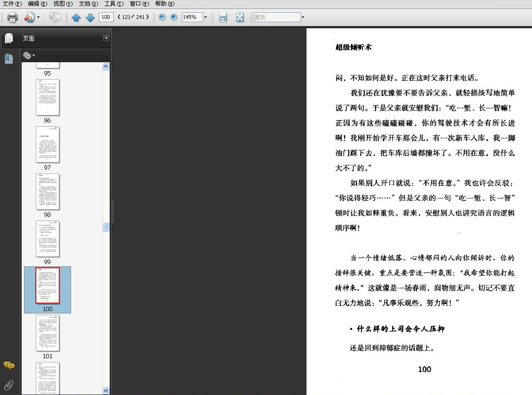This screenshot has width=532, height=395.
Task: Select page 99 thumbnail
Action: coord(48,239)
